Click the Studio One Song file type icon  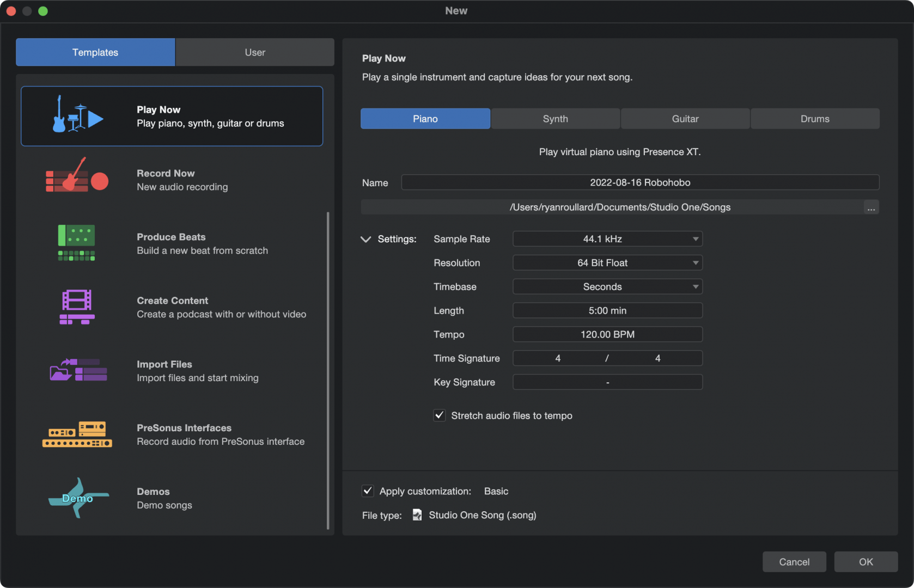(x=417, y=515)
